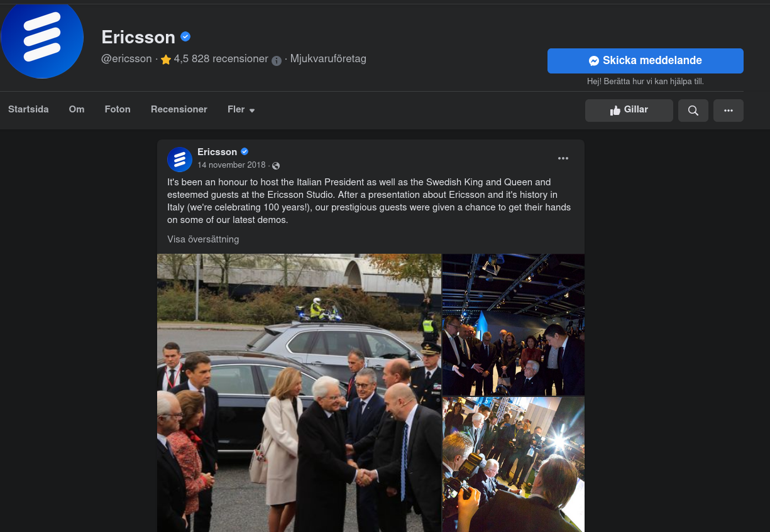Click Skicka meddelande button
The height and width of the screenshot is (532, 770).
click(x=646, y=61)
